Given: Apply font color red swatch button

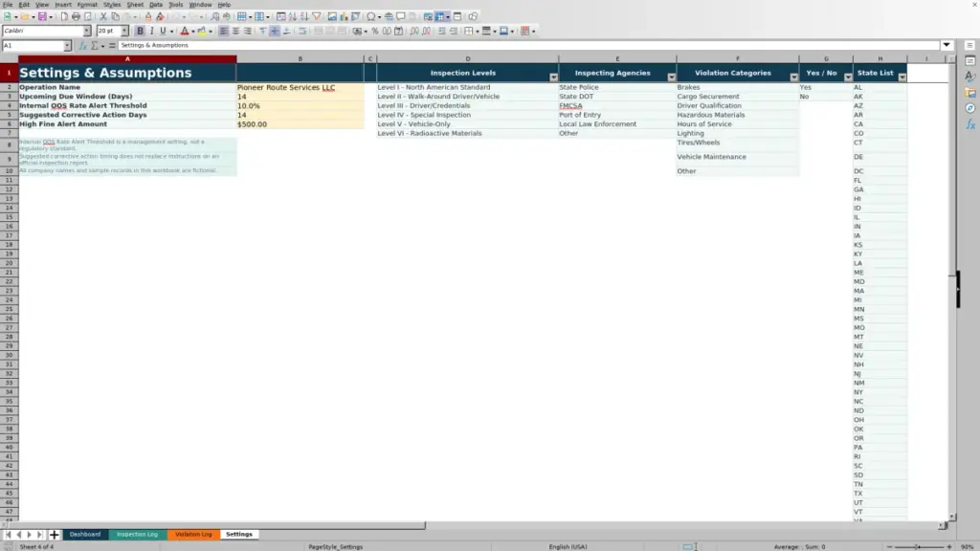Looking at the screenshot, I should [185, 32].
